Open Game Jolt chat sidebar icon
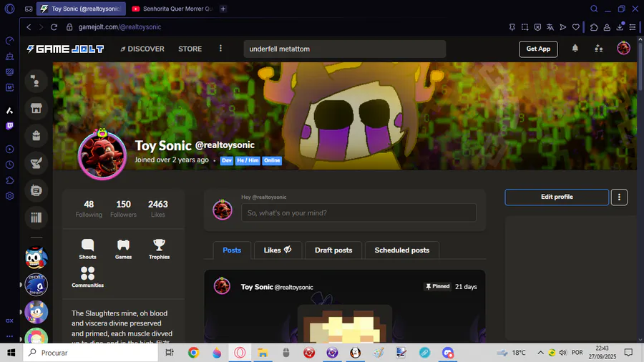The width and height of the screenshot is (644, 362). 36,82
